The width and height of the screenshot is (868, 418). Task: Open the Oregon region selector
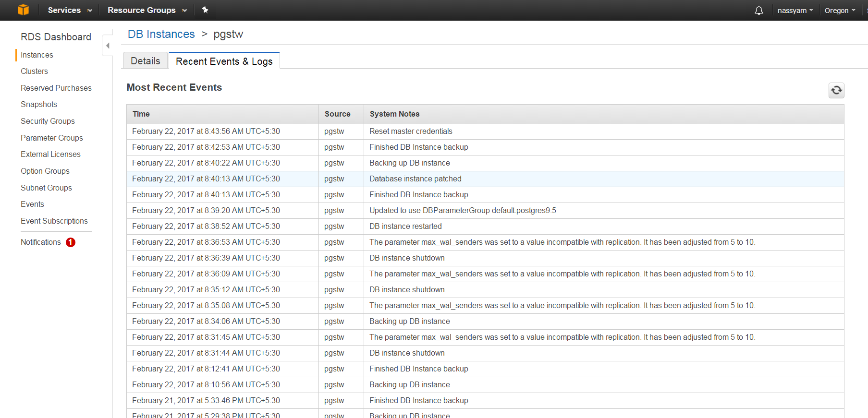(840, 10)
